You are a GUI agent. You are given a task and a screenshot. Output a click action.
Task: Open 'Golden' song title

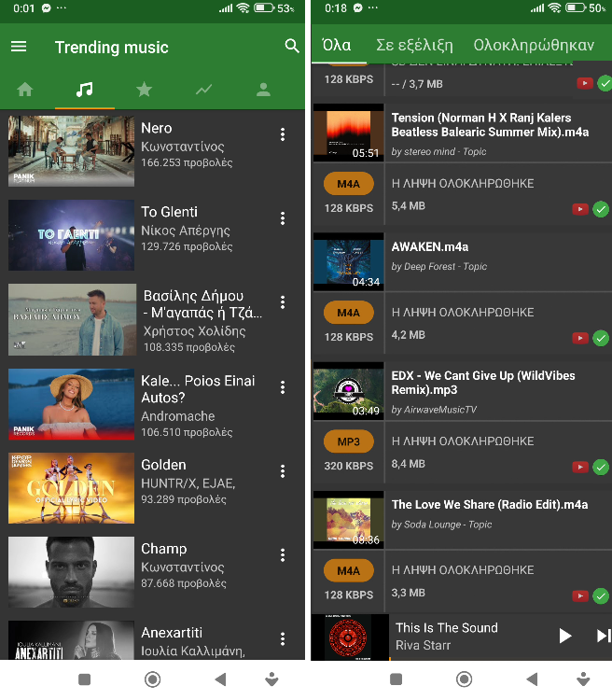(x=163, y=465)
